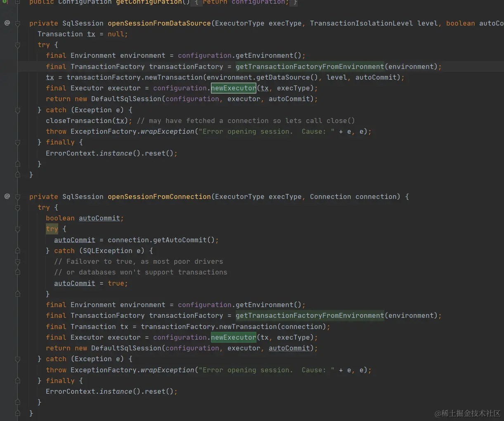This screenshot has width=504, height=421.
Task: Fold the 'Failover to true' comment block
Action: (18, 262)
